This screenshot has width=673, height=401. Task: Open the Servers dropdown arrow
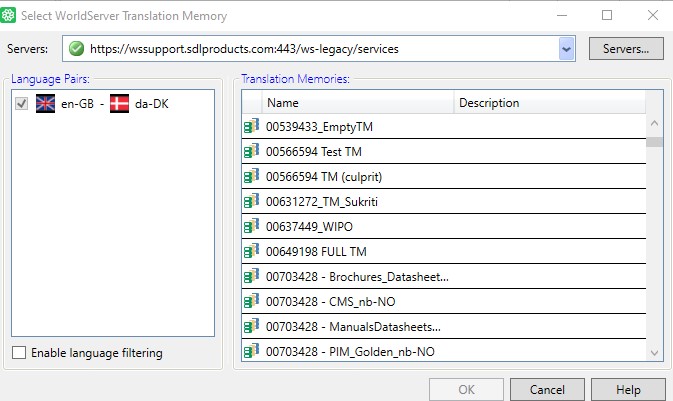(566, 48)
